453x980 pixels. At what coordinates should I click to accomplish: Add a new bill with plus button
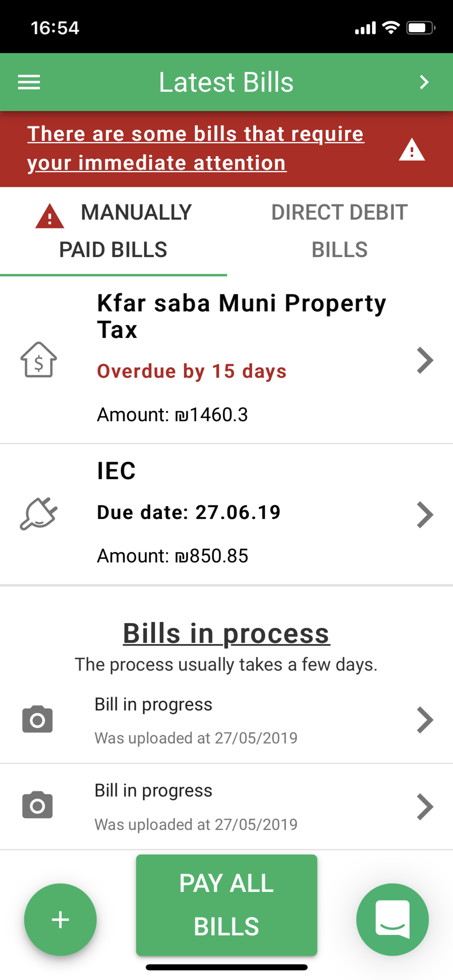pyautogui.click(x=60, y=919)
